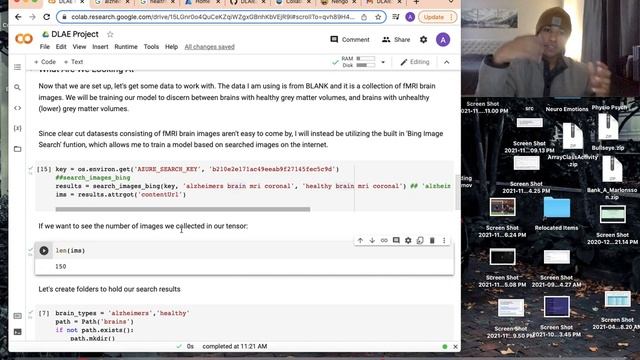Add a comment to the cell
Screen dimensions: 640x360
pyautogui.click(x=396, y=240)
